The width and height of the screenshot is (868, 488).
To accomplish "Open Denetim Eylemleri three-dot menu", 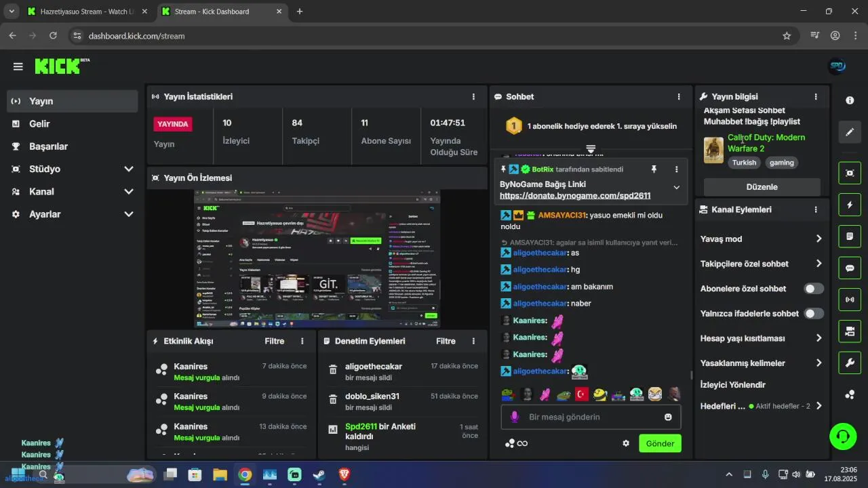I will [x=473, y=342].
